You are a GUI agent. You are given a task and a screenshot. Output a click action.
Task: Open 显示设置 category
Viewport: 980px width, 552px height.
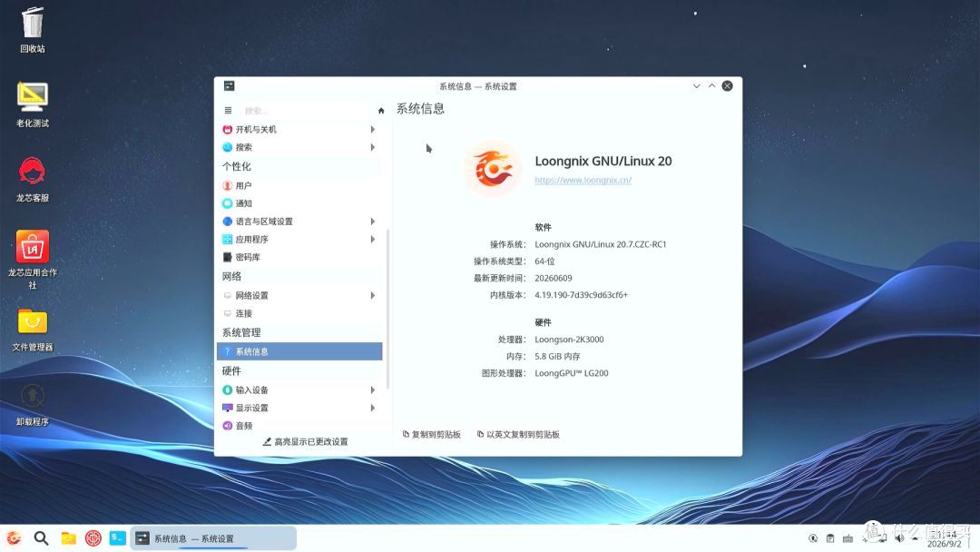tap(299, 409)
